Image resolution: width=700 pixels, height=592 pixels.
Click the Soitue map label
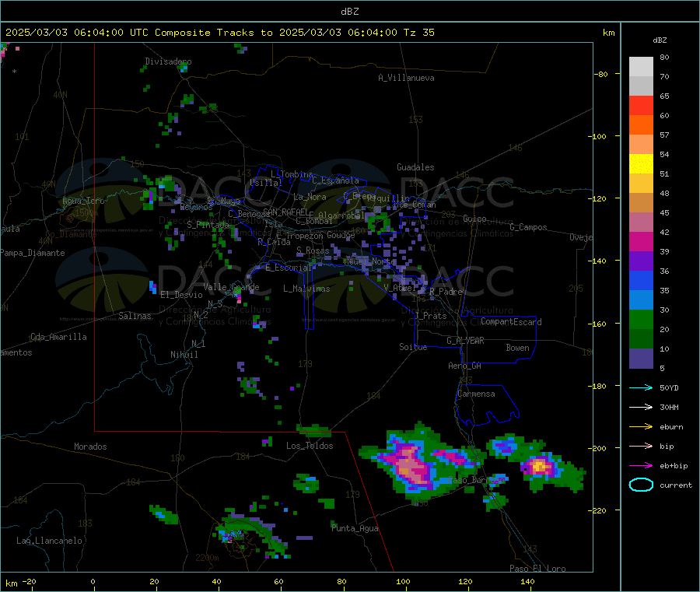pyautogui.click(x=413, y=347)
